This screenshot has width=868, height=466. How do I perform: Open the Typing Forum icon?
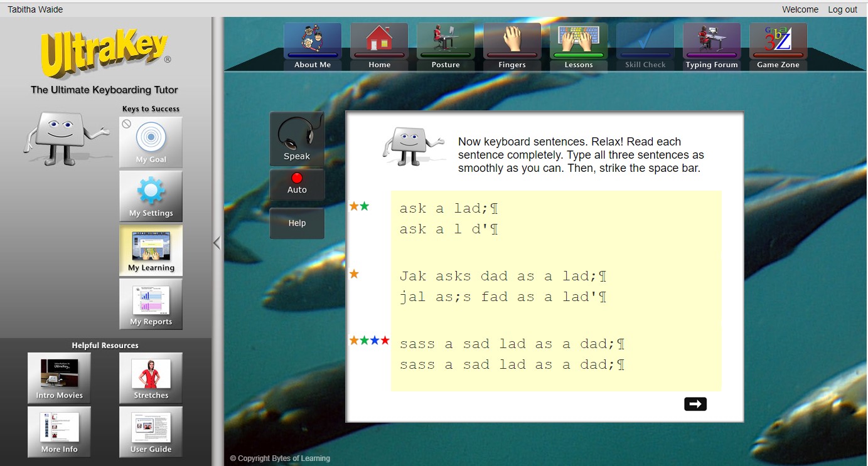click(712, 44)
